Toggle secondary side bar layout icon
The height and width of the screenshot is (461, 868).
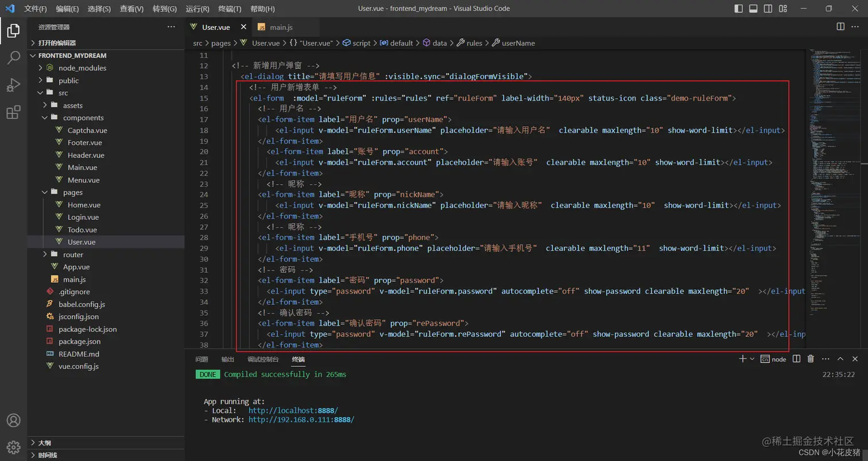[768, 9]
